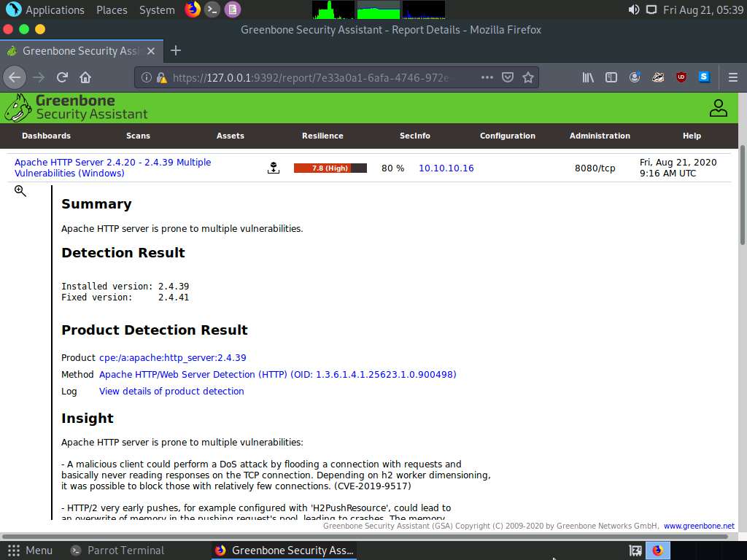Open cpe:/a:apache:http_server:2.4.39 product link
The image size is (747, 560).
click(x=172, y=357)
